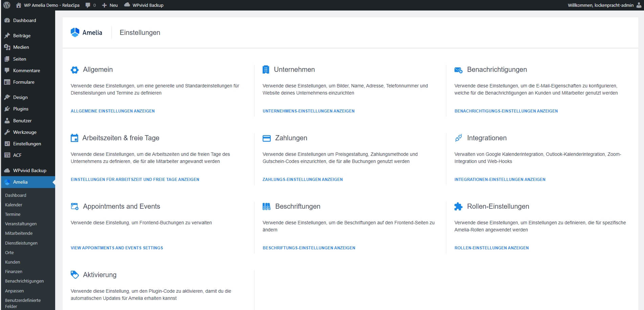
Task: Click the Plugins plug icon
Action: pos(7,109)
